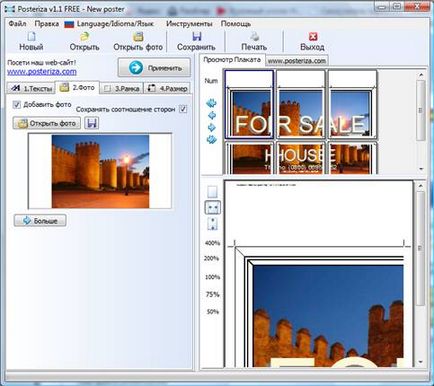
Task: Click poster overview scrollbar up arrow
Action: (x=421, y=74)
